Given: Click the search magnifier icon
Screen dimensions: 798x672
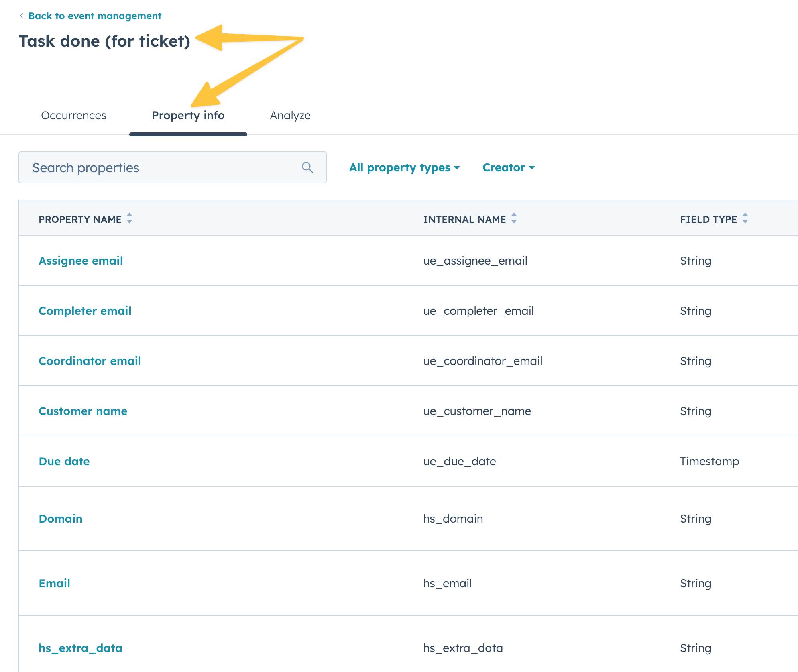Looking at the screenshot, I should tap(307, 167).
